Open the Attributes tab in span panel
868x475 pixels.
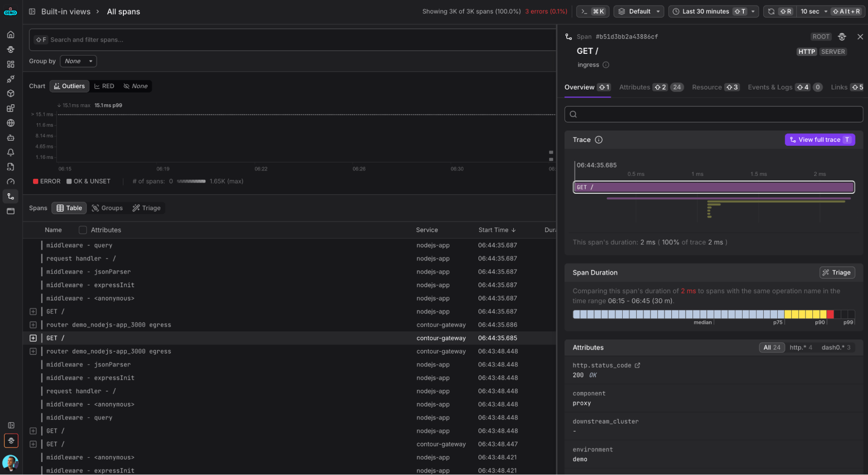pyautogui.click(x=651, y=87)
